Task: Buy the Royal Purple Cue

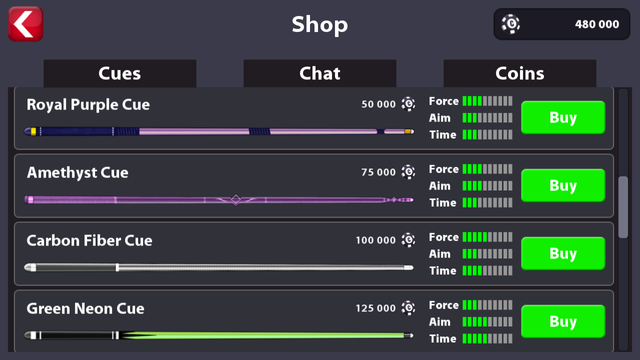Action: (x=563, y=118)
